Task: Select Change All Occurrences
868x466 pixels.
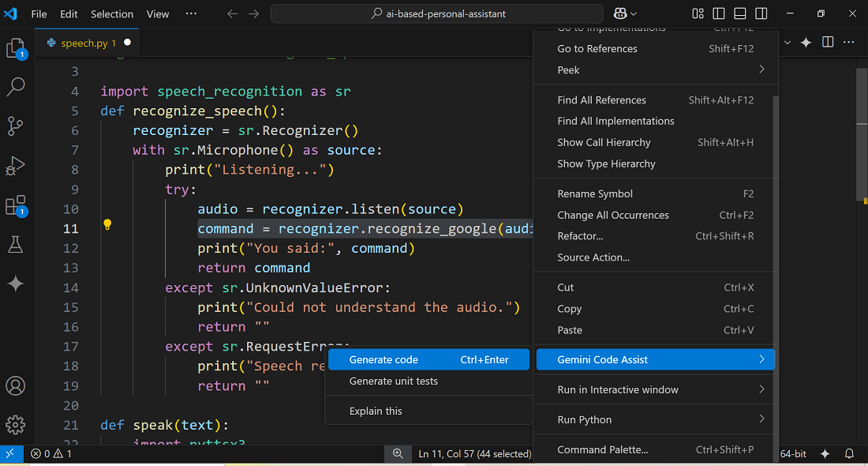Action: (x=656, y=215)
